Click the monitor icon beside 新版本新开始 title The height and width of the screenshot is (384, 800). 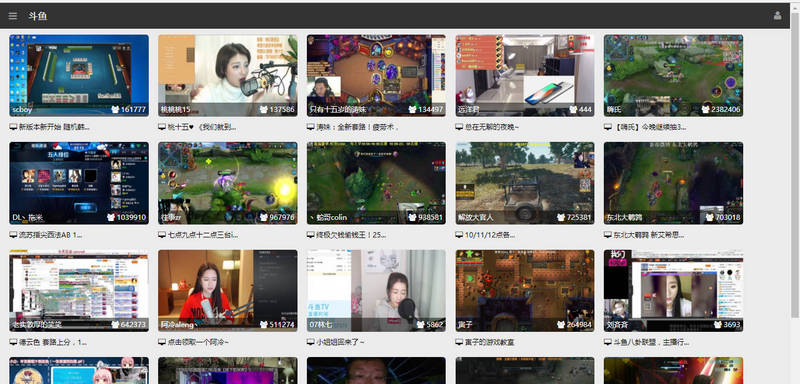click(13, 127)
